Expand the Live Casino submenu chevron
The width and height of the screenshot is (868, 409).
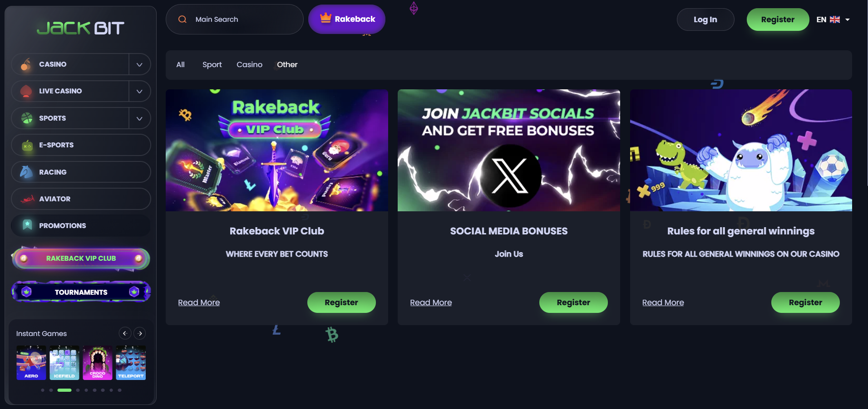(x=139, y=91)
